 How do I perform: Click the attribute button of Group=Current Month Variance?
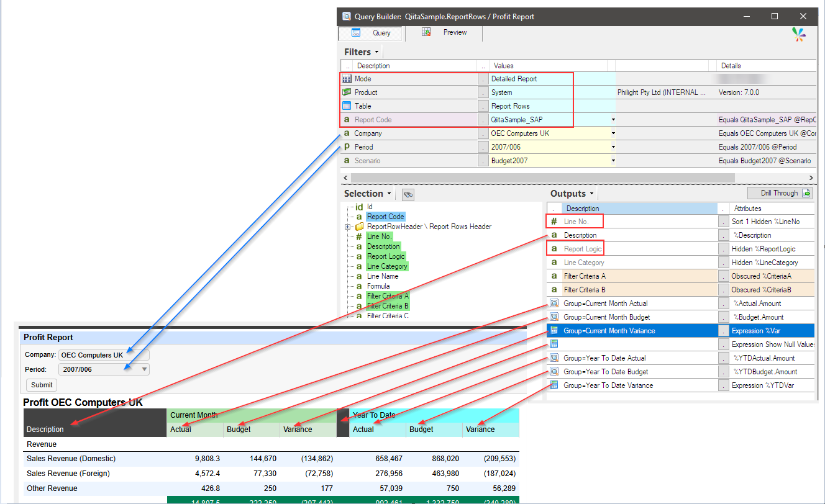click(723, 331)
